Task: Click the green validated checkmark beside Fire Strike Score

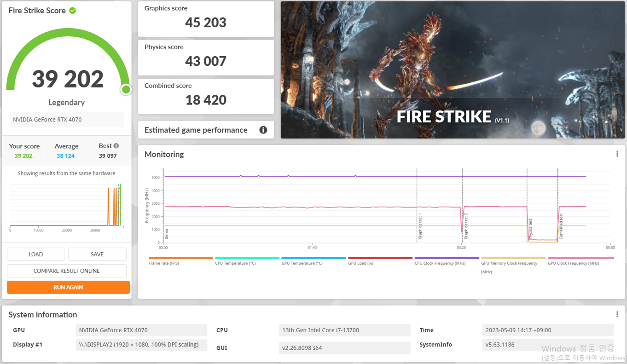Action: [72, 11]
